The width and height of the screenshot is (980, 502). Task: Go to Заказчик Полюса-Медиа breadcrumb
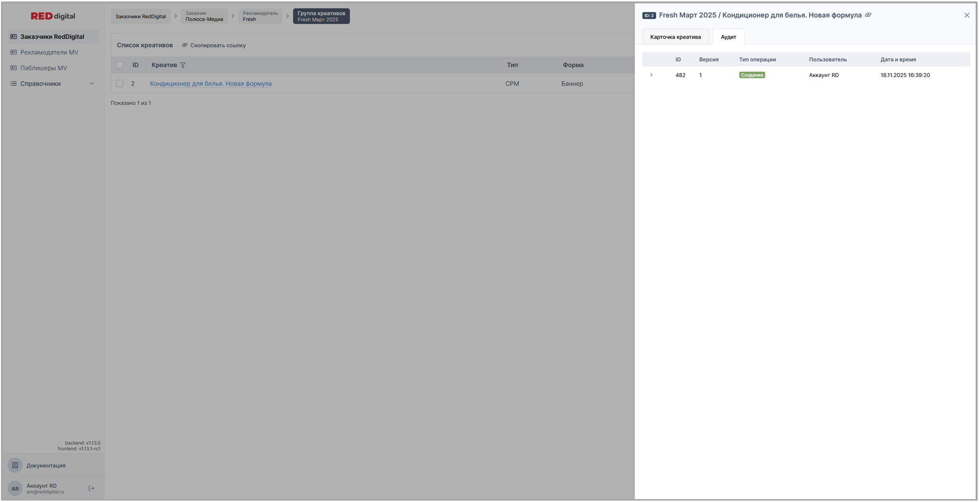pyautogui.click(x=204, y=16)
